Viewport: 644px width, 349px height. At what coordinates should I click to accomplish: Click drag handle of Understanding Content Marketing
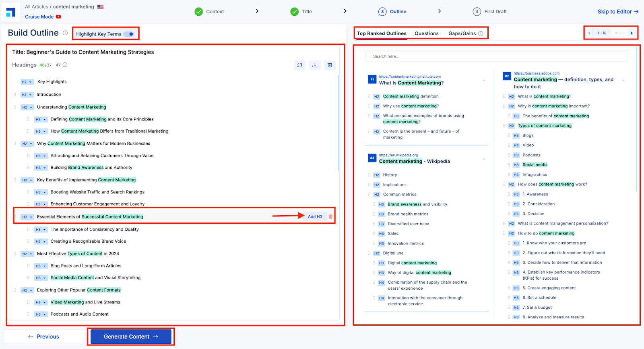(x=15, y=107)
